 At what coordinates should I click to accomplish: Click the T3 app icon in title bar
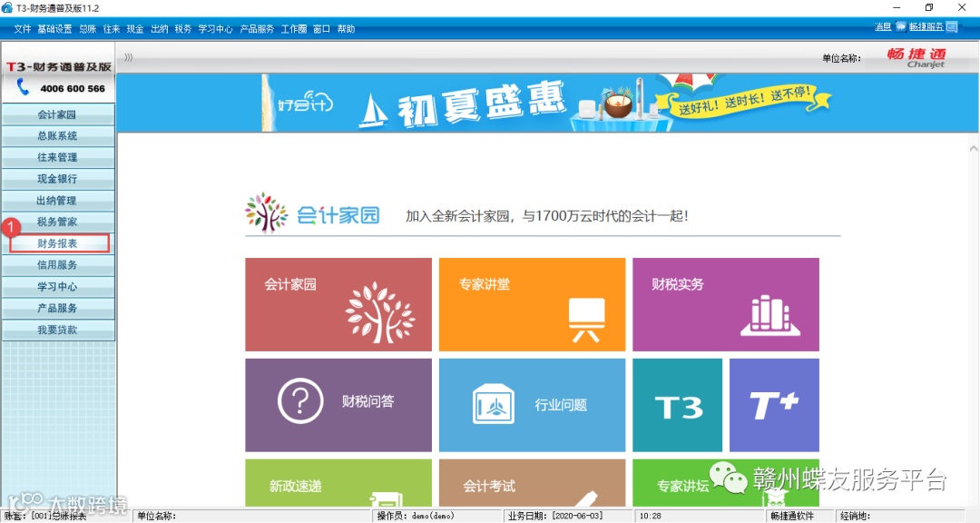tap(7, 8)
